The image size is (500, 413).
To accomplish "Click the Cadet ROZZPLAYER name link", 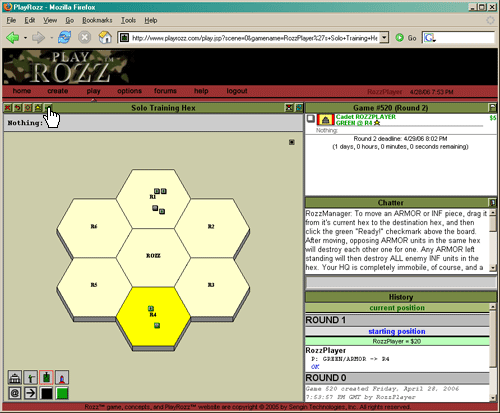I will tap(366, 117).
